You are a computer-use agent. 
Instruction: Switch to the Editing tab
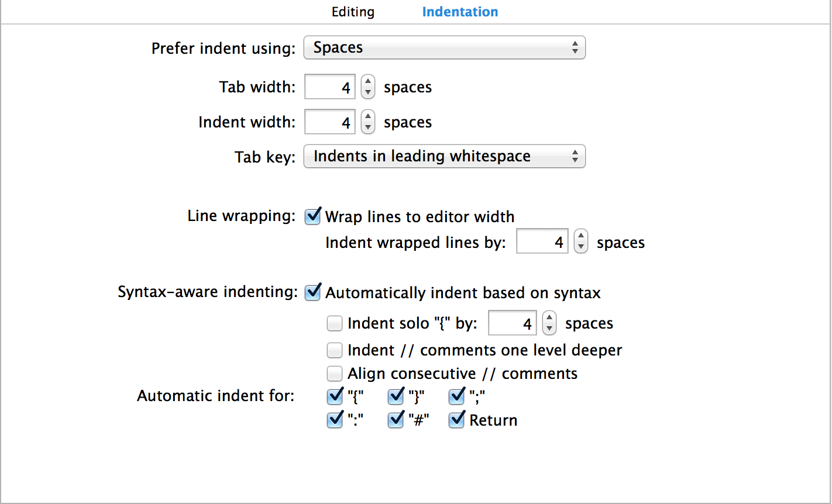click(353, 12)
